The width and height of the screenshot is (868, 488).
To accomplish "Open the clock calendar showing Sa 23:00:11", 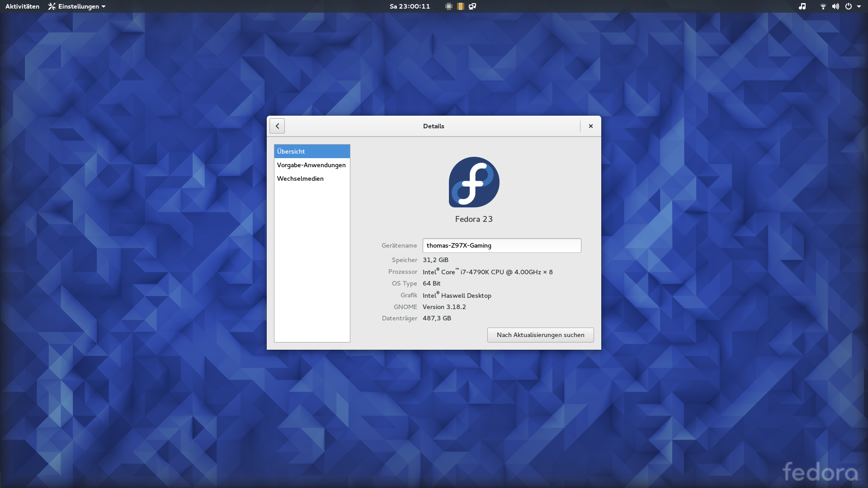I will pyautogui.click(x=410, y=6).
